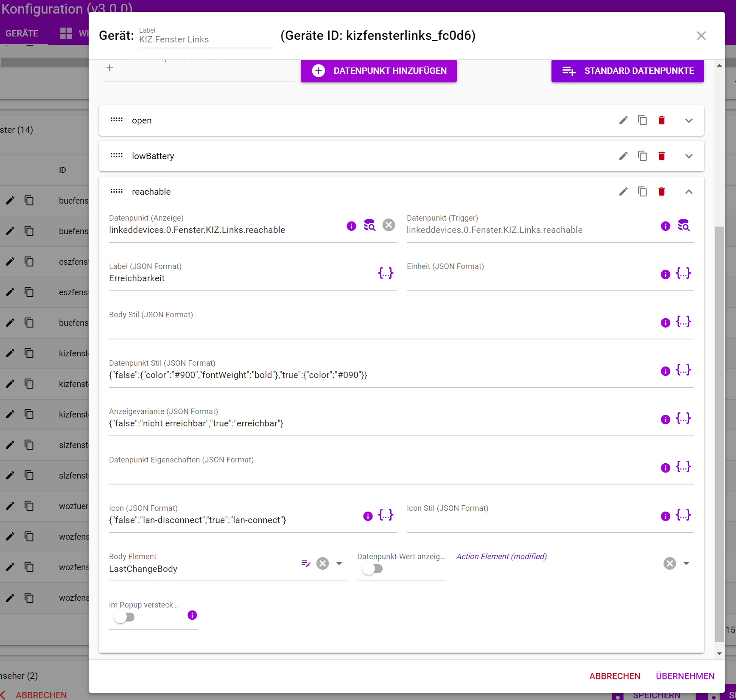Edit the woztuer row in background list
Image resolution: width=736 pixels, height=700 pixels.
tap(10, 506)
